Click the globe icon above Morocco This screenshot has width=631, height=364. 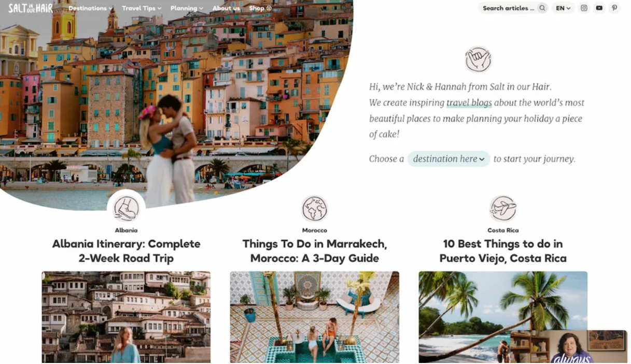315,209
